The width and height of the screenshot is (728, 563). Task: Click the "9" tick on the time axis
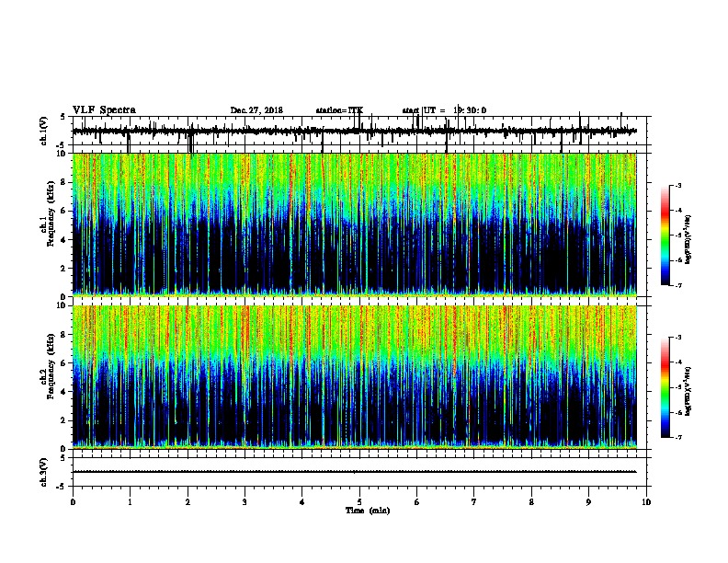pyautogui.click(x=588, y=502)
